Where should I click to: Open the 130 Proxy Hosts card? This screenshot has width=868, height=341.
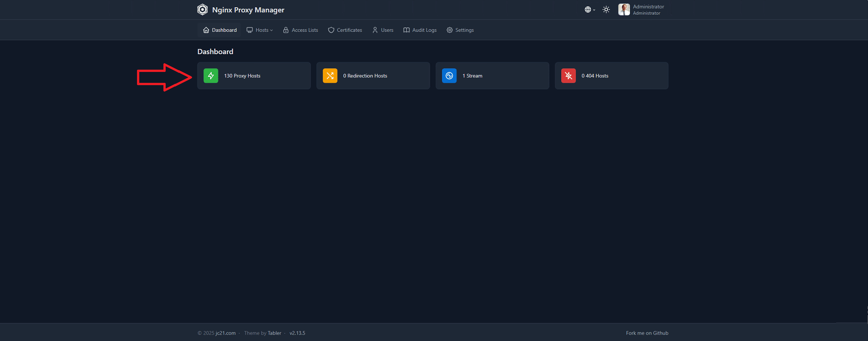pyautogui.click(x=254, y=76)
